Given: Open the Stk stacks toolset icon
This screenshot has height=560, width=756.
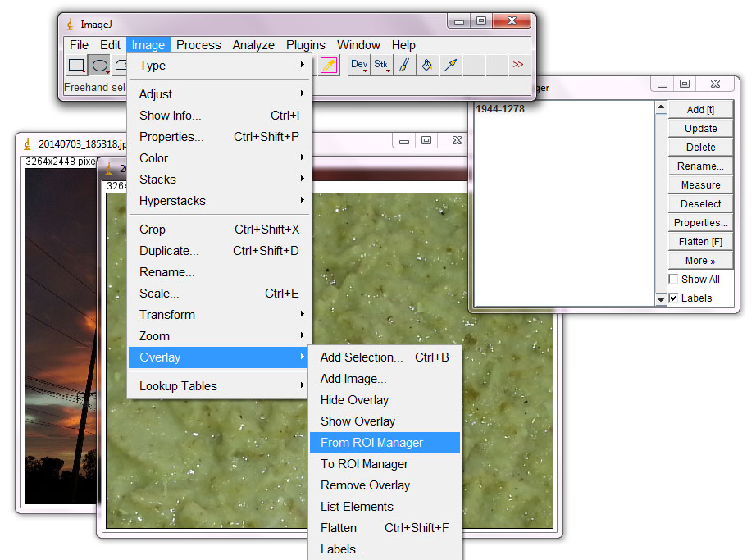Looking at the screenshot, I should tap(380, 65).
